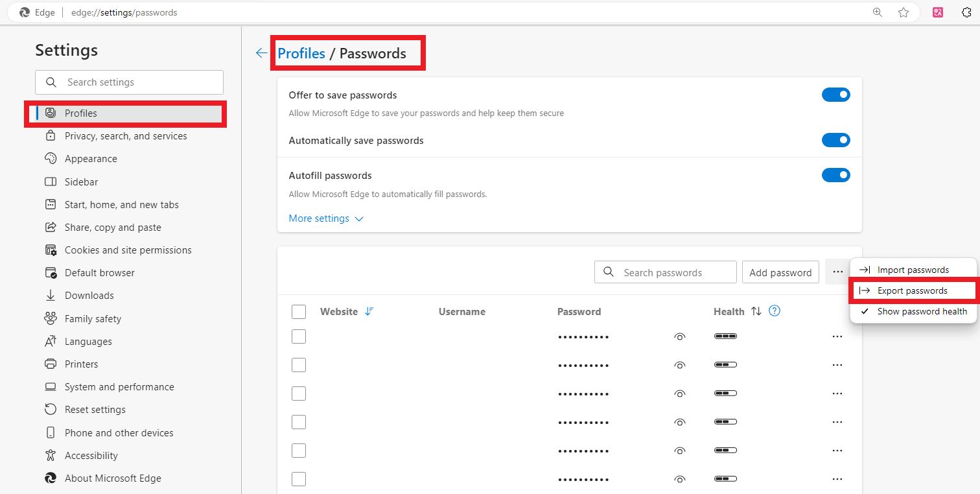Select Export passwords menu item
The height and width of the screenshot is (494, 980).
tap(913, 290)
